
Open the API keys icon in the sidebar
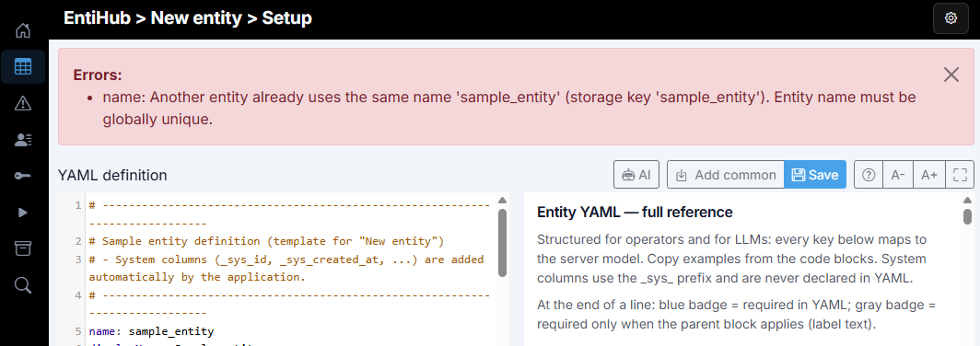coord(22,176)
